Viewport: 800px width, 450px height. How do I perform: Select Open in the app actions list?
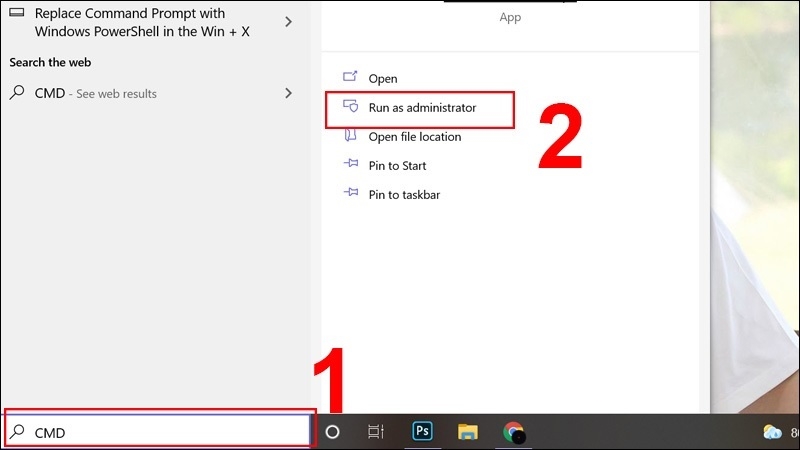pos(382,79)
